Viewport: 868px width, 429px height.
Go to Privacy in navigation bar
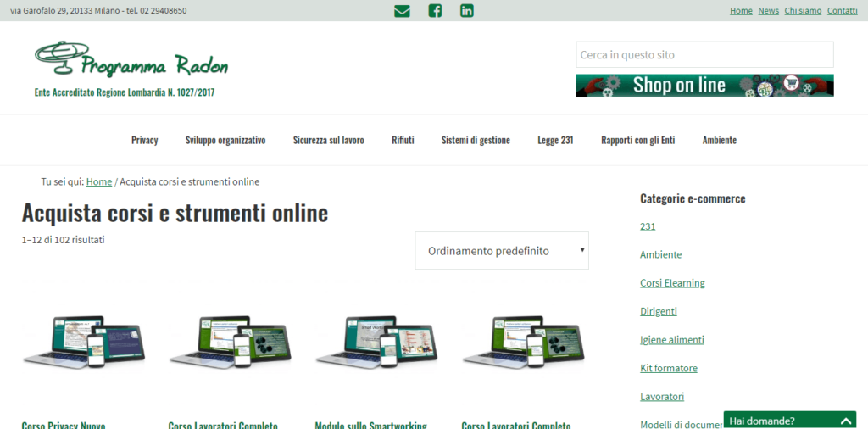click(x=144, y=141)
